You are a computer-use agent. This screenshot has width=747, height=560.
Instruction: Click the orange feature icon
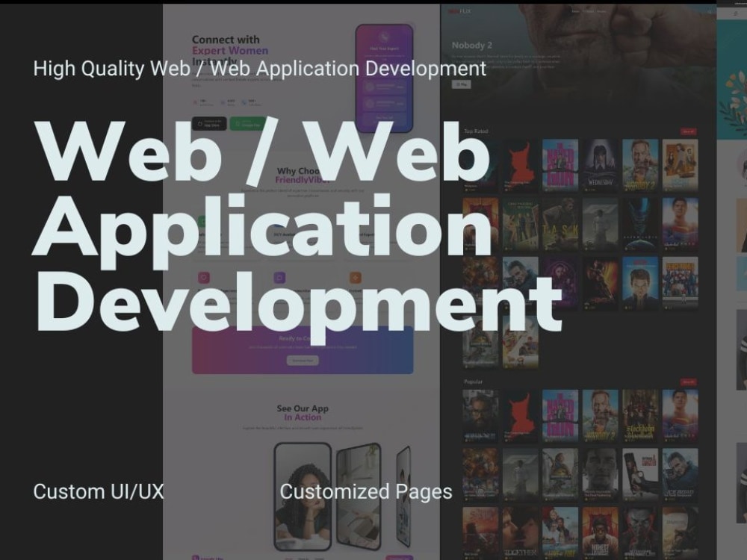356,277
